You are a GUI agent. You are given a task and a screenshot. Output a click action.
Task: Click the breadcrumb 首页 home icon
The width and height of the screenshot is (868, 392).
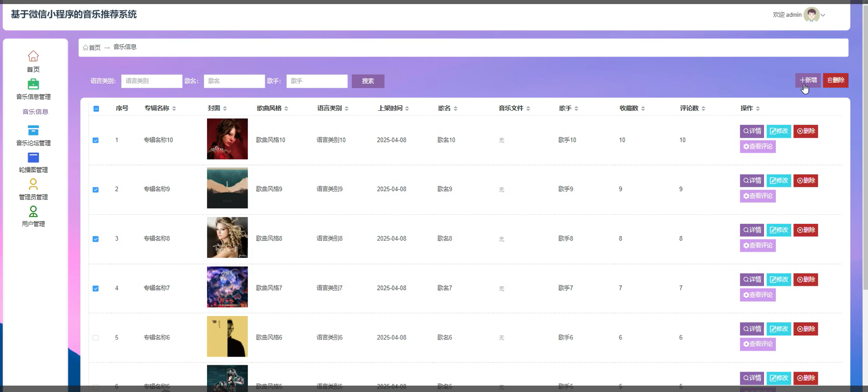[85, 47]
